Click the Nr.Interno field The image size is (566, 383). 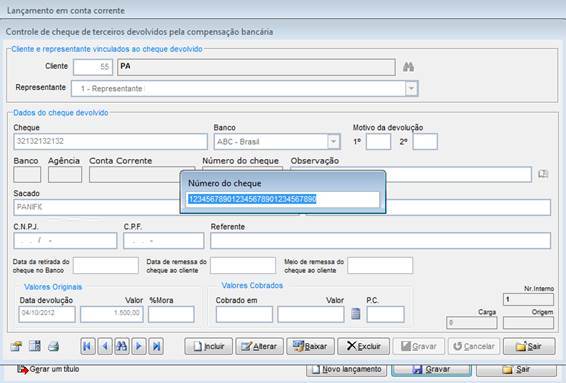(528, 299)
